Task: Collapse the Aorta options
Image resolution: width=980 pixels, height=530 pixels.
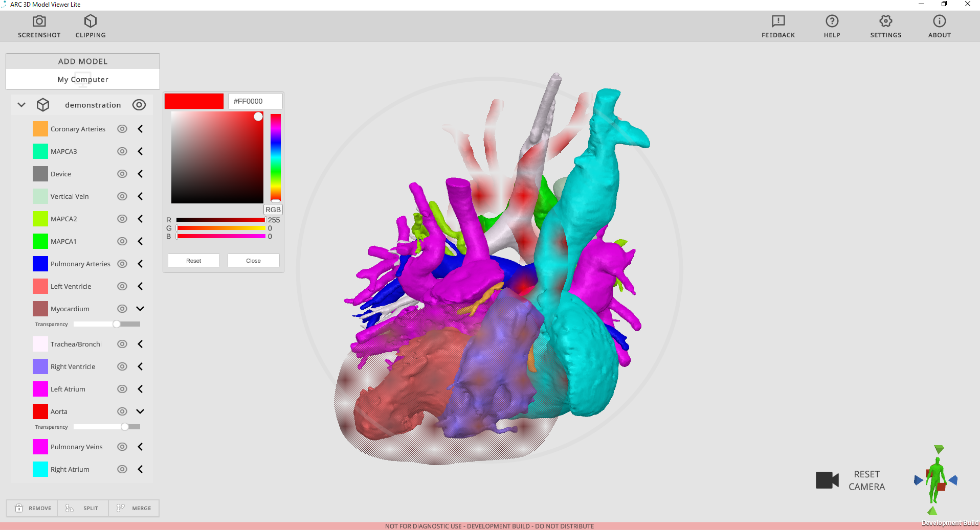Action: coord(140,411)
